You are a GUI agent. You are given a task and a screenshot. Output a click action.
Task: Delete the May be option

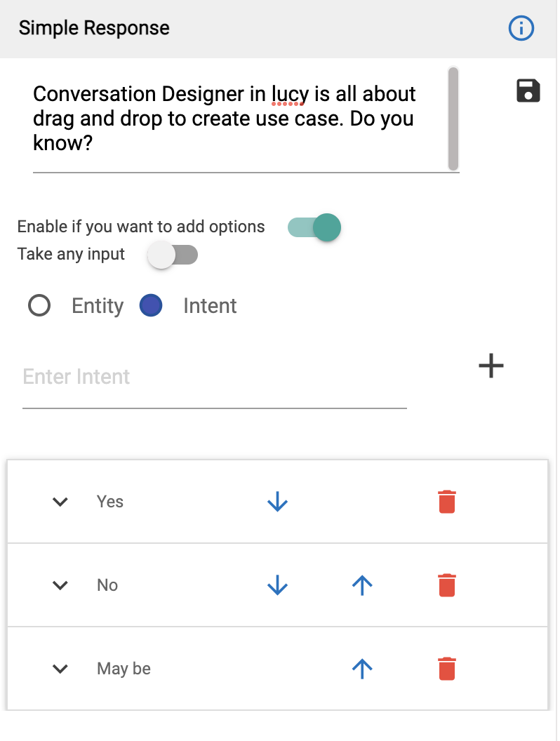click(x=447, y=669)
